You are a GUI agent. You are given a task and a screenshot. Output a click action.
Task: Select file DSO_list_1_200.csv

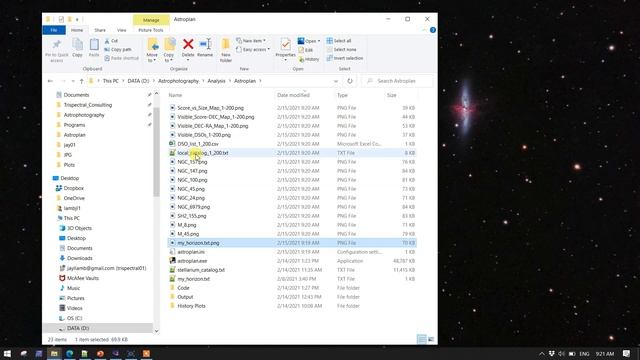pos(198,144)
